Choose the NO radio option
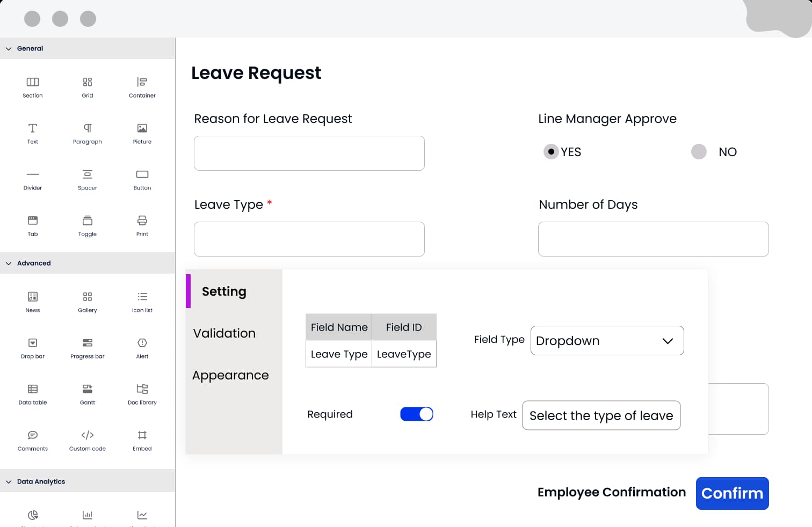Screen dimensions: 812x527 (x=699, y=152)
